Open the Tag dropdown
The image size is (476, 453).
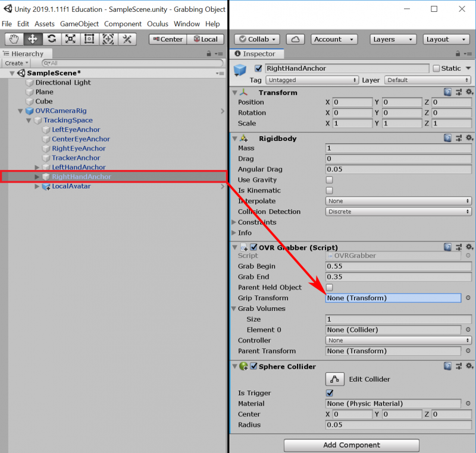click(312, 80)
